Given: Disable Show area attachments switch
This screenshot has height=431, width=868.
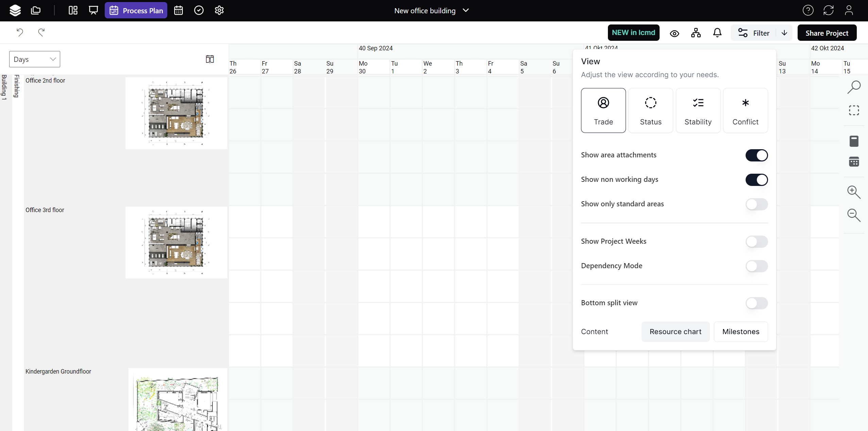Looking at the screenshot, I should 756,155.
